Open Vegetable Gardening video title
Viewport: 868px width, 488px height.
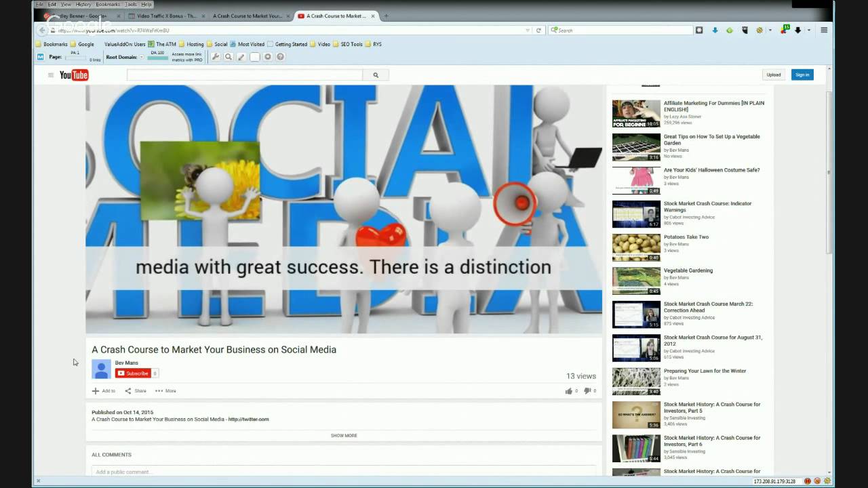688,270
